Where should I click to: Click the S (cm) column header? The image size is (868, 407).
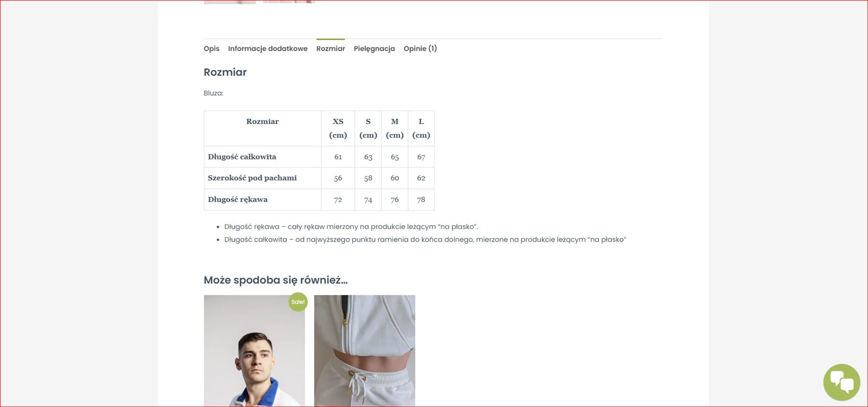coord(368,129)
